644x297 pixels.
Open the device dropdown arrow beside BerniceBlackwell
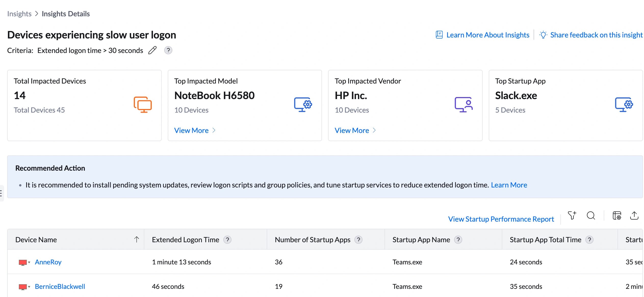click(29, 287)
